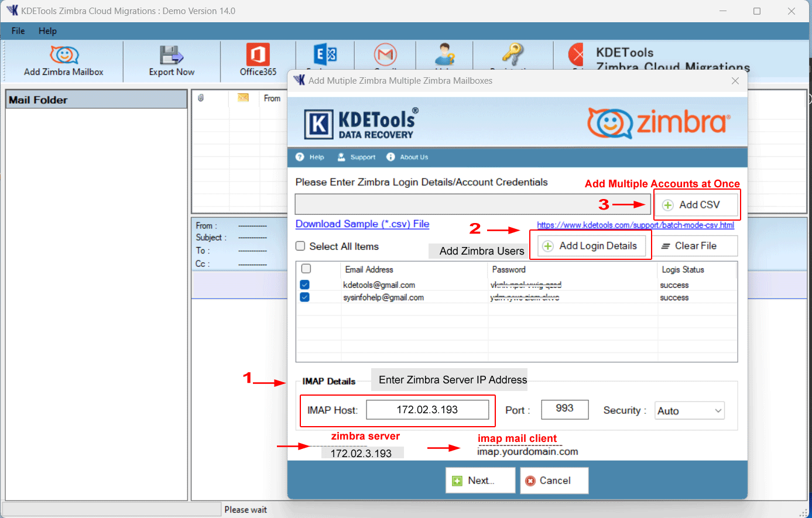The image size is (812, 518).
Task: Click the IMAP Host input field
Action: tap(427, 410)
